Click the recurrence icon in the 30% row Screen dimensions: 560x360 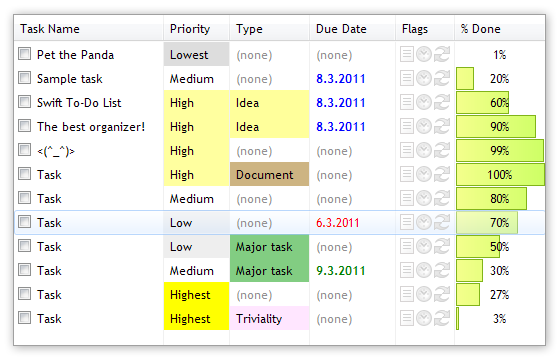(442, 271)
